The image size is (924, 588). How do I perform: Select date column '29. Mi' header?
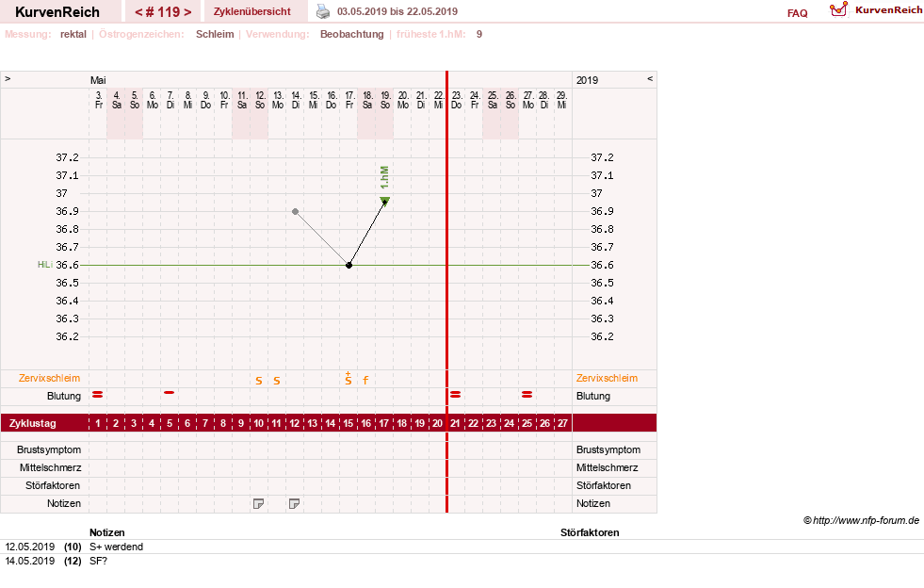click(x=561, y=100)
